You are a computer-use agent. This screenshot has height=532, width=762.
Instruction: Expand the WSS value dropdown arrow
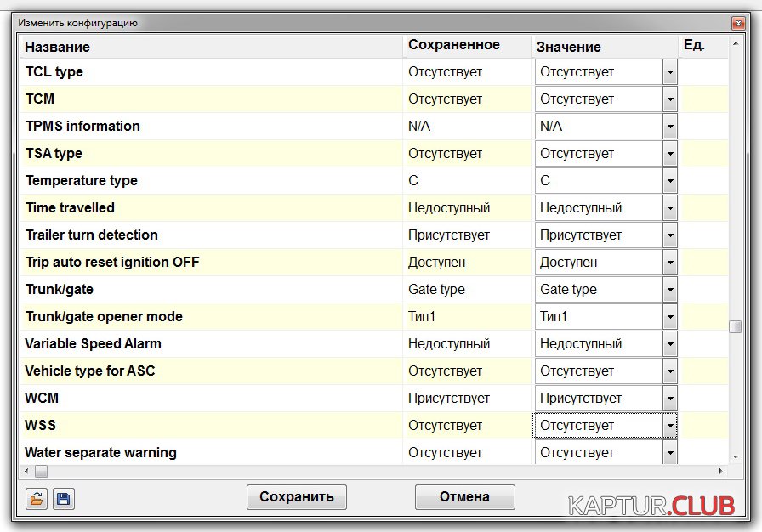[x=670, y=426]
